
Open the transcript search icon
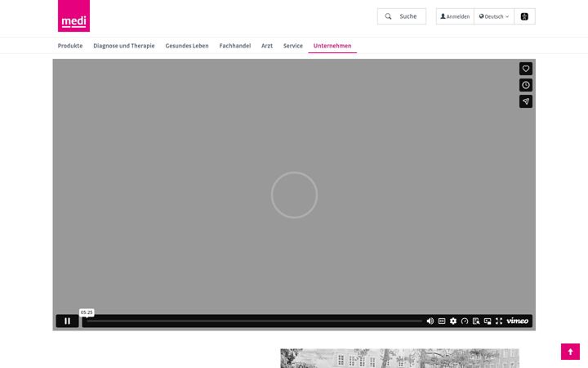[476, 321]
